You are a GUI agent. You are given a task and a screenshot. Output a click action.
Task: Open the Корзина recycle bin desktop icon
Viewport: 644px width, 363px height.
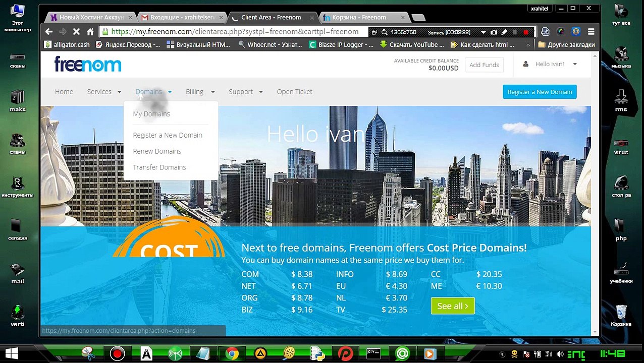tap(621, 315)
